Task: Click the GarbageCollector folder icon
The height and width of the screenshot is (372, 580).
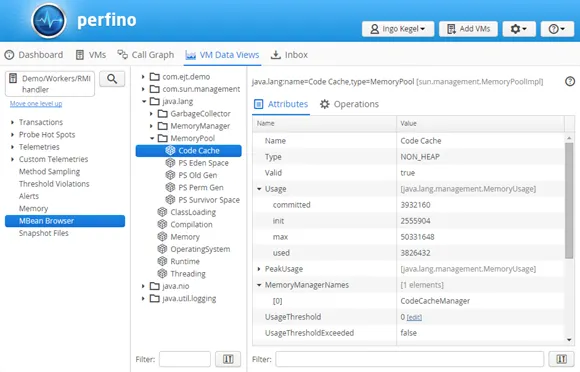Action: (x=163, y=114)
